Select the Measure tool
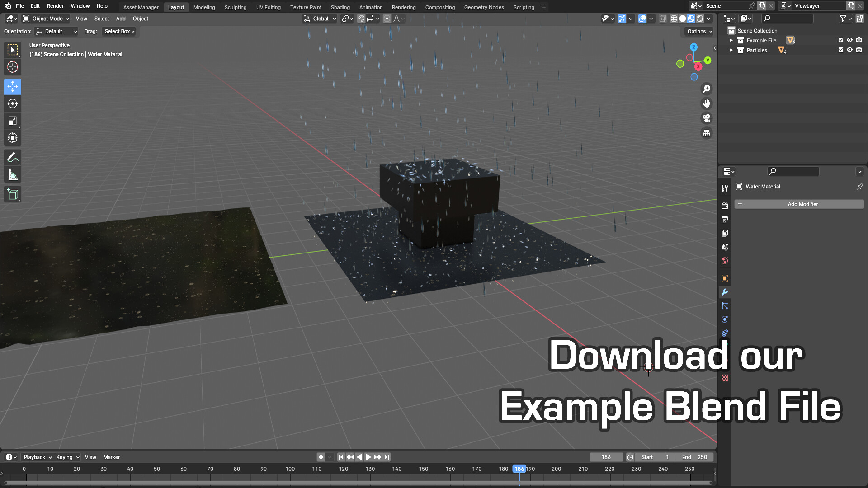 coord(13,174)
